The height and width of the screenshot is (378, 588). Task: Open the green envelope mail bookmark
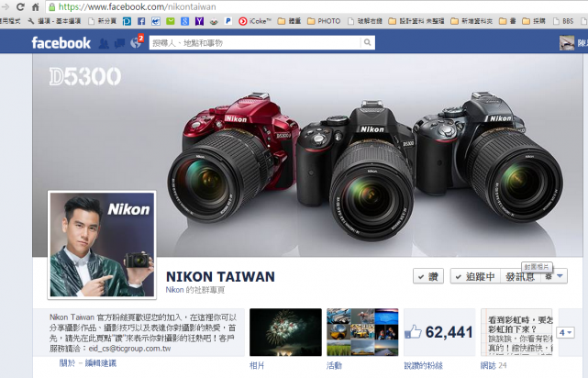pyautogui.click(x=171, y=21)
